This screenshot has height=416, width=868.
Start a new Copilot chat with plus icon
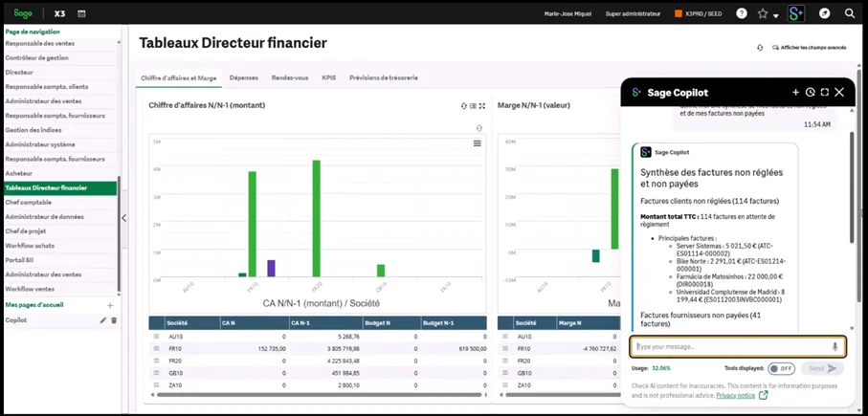pos(795,93)
